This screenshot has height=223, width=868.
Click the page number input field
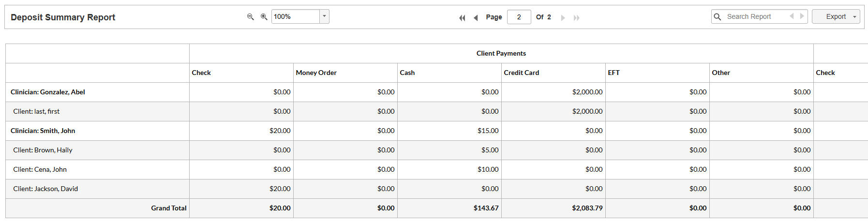(x=519, y=17)
